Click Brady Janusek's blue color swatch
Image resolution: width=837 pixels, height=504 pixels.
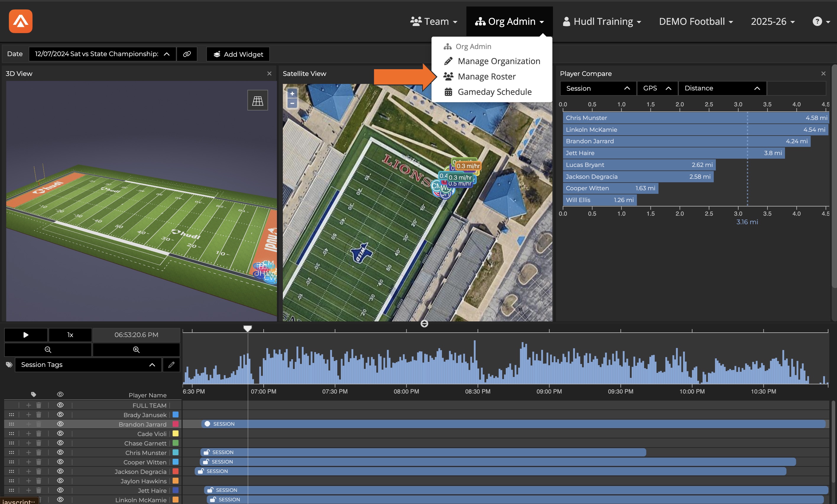[x=176, y=415]
